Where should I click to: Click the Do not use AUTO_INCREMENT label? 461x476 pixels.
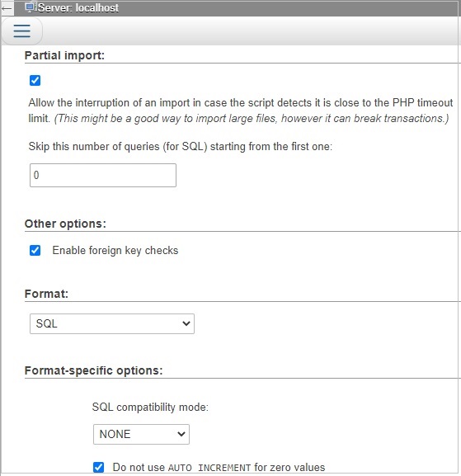(x=219, y=467)
